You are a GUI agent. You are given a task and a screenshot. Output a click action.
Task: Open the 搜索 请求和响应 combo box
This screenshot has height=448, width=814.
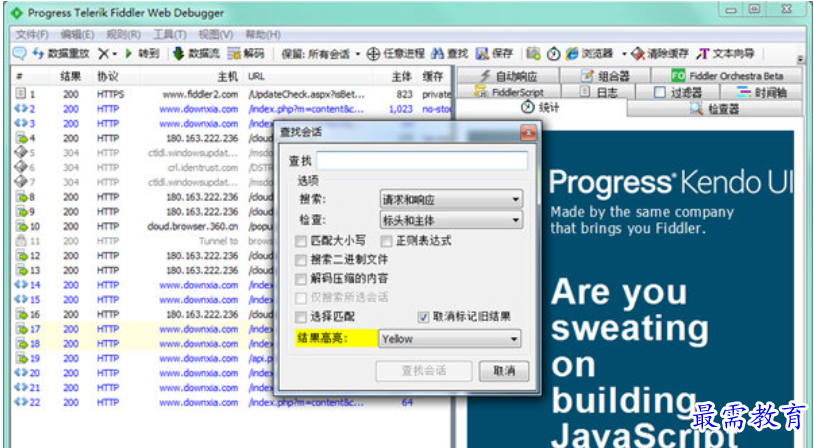click(451, 199)
